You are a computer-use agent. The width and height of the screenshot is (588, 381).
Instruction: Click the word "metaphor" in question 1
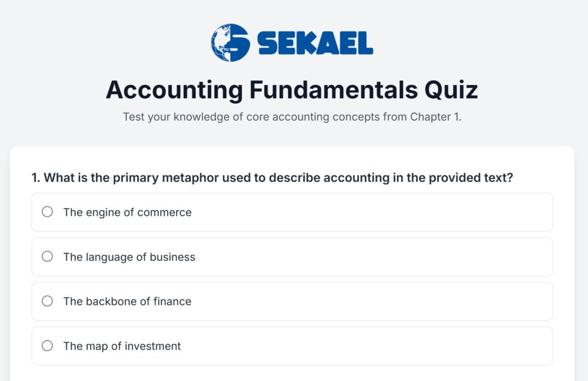pos(190,178)
